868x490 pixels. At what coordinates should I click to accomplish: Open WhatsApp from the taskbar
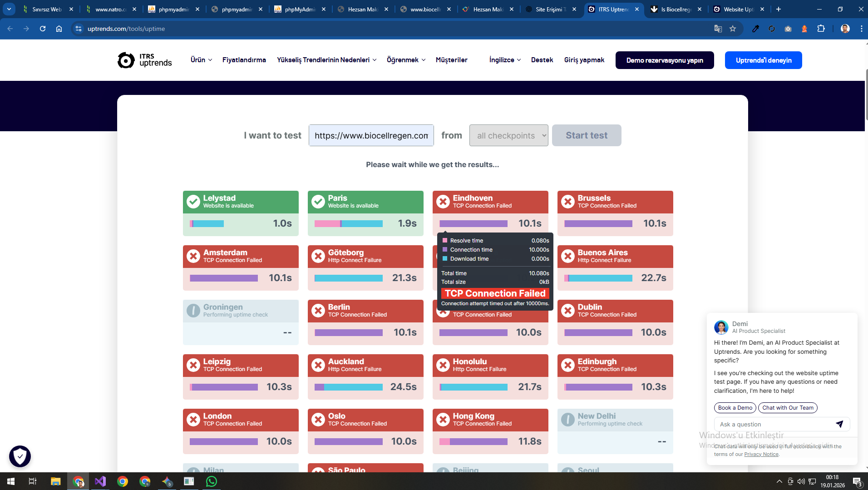pyautogui.click(x=212, y=481)
